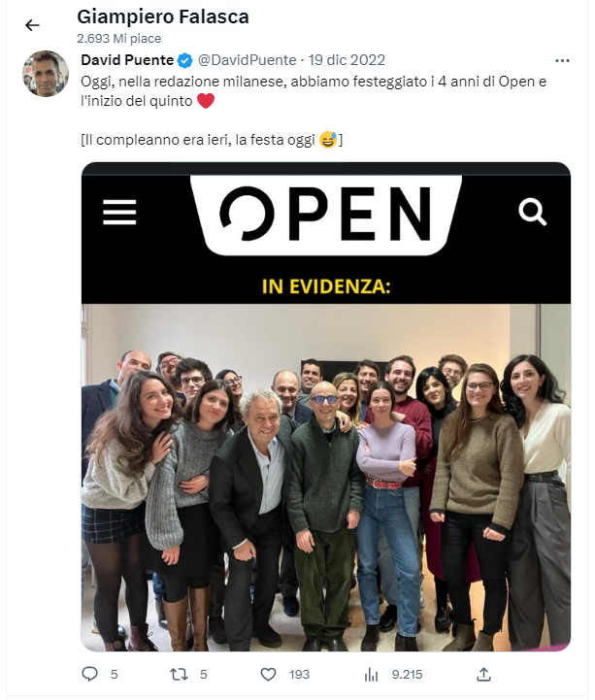Like the tweet with the heart icon
Screen dimensions: 595x700
[x=268, y=674]
